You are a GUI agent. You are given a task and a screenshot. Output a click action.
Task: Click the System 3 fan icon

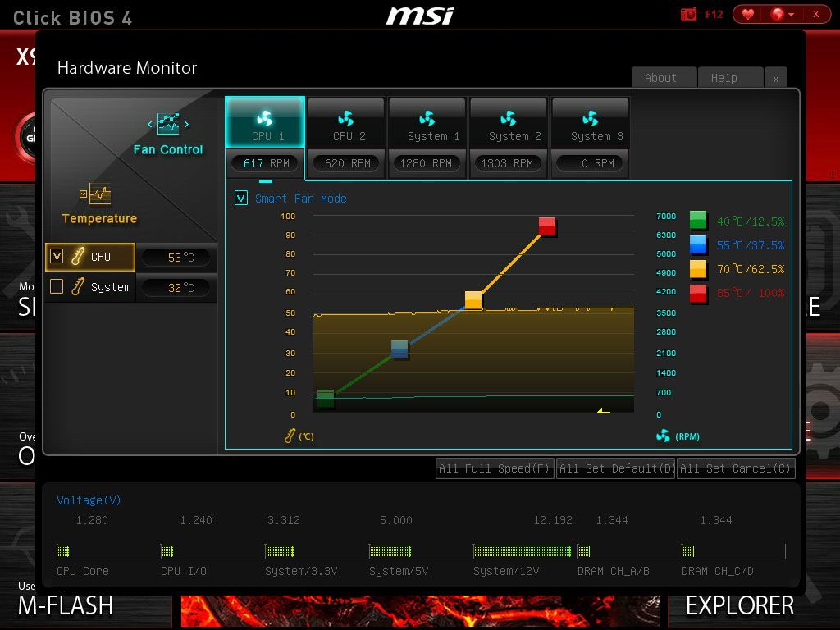coord(591,118)
